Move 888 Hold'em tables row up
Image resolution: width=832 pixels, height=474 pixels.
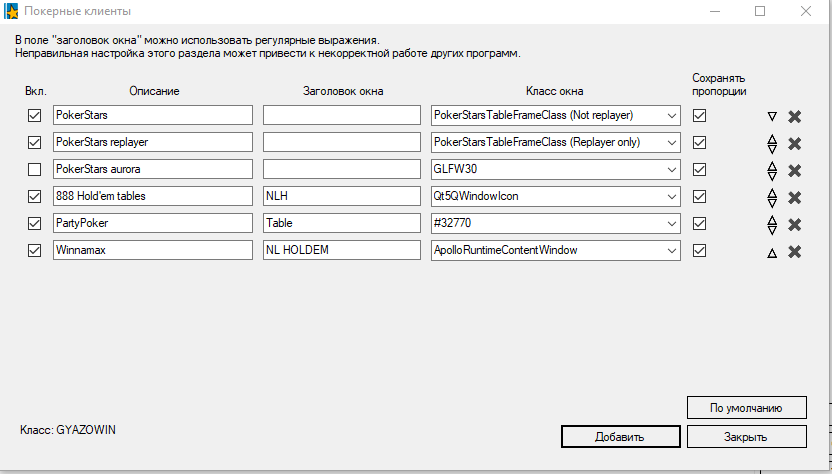(772, 193)
